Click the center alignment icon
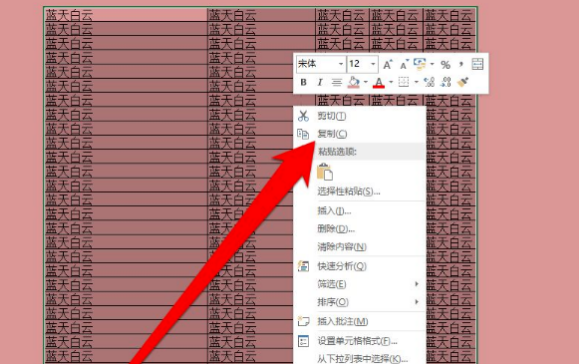Image resolution: width=581 pixels, height=364 pixels. [336, 82]
